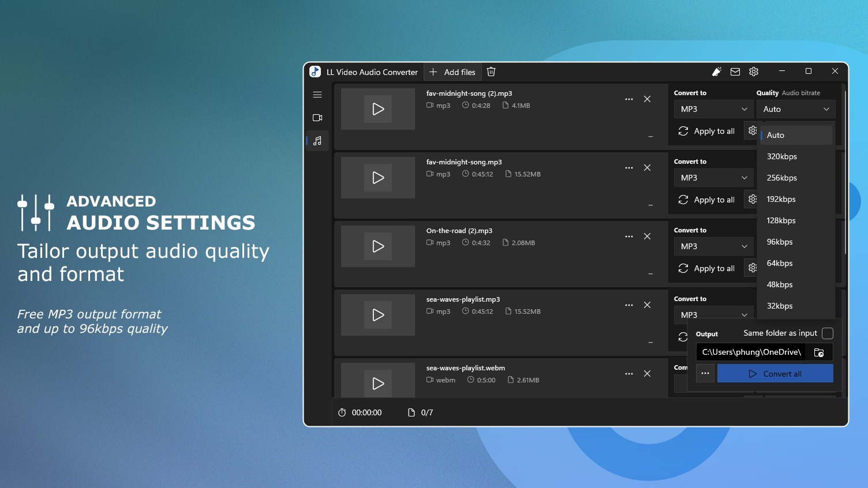Image resolution: width=868 pixels, height=488 pixels.
Task: Switch to the audio converter music icon
Action: pyautogui.click(x=317, y=141)
